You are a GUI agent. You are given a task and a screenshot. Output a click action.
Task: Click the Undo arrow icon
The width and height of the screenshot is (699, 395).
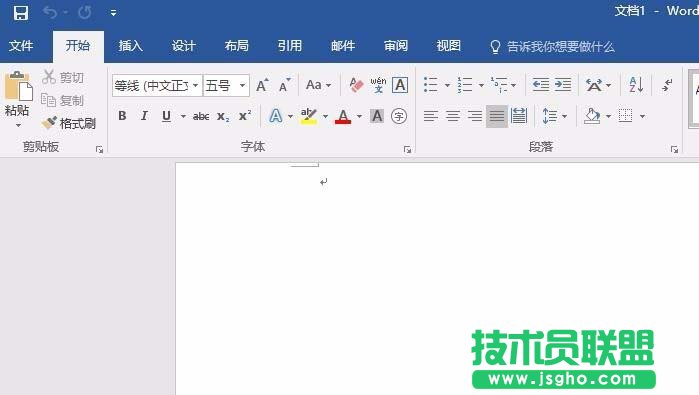point(50,12)
